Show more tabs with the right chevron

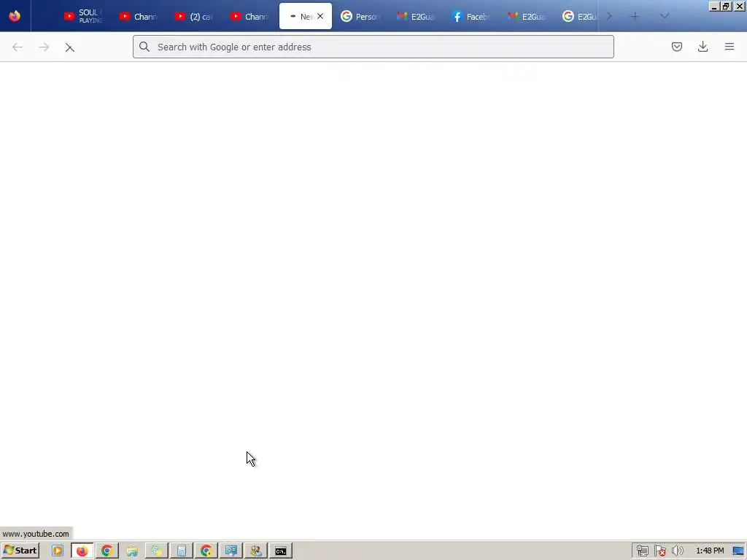pyautogui.click(x=609, y=16)
